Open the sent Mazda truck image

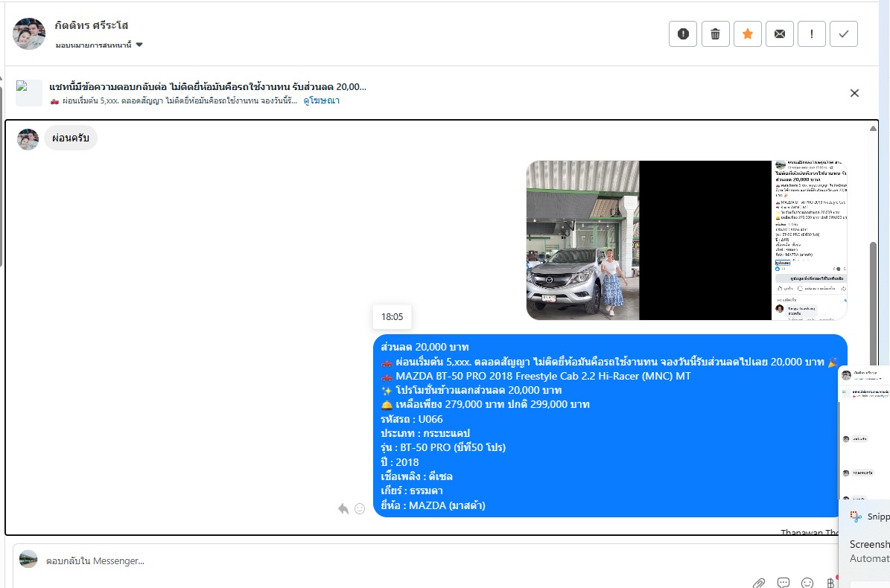click(687, 240)
